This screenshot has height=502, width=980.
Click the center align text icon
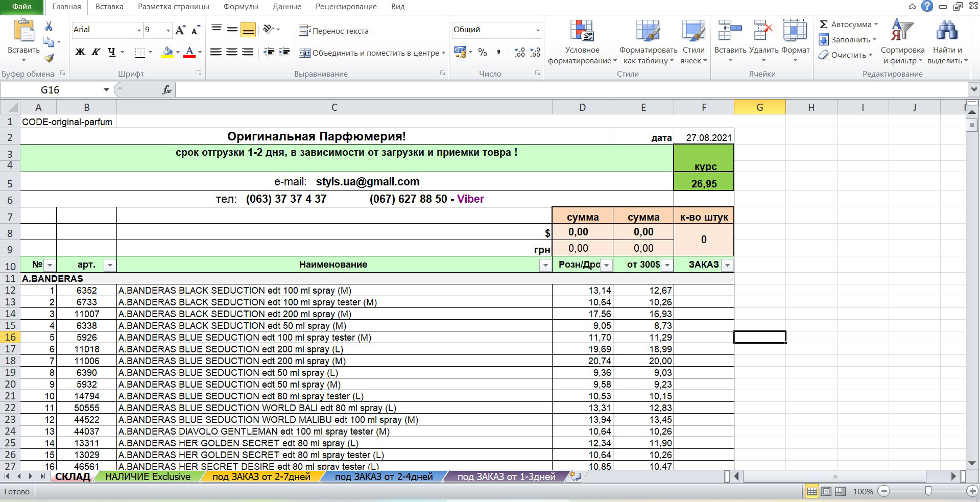(x=232, y=52)
